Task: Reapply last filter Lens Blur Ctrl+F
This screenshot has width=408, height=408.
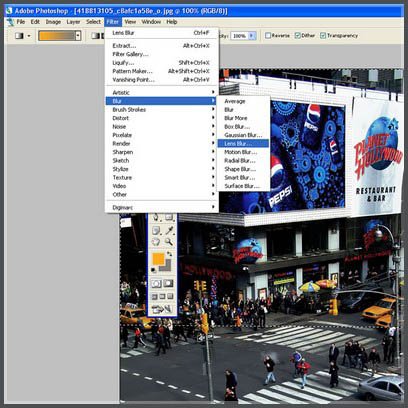Action: point(162,33)
